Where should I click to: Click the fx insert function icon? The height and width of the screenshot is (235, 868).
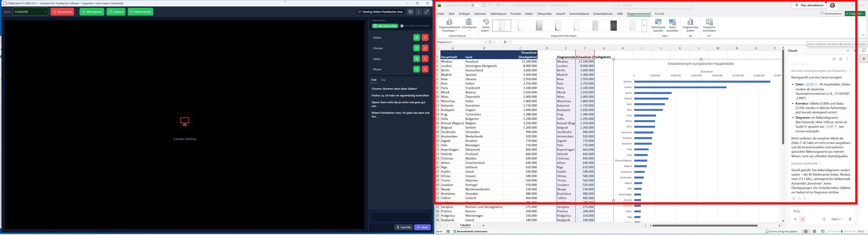point(505,42)
